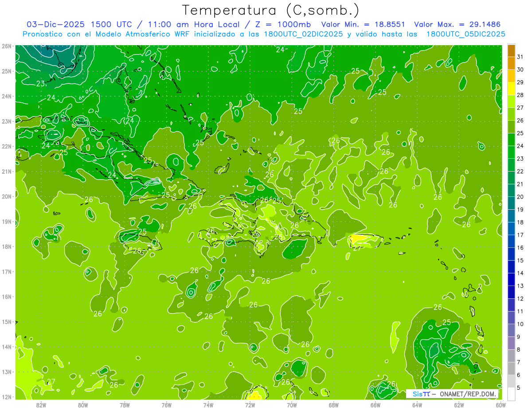This screenshot has height=411, width=532.
Task: Pick the amber swatch between 29 and 30
Action: 512,76
